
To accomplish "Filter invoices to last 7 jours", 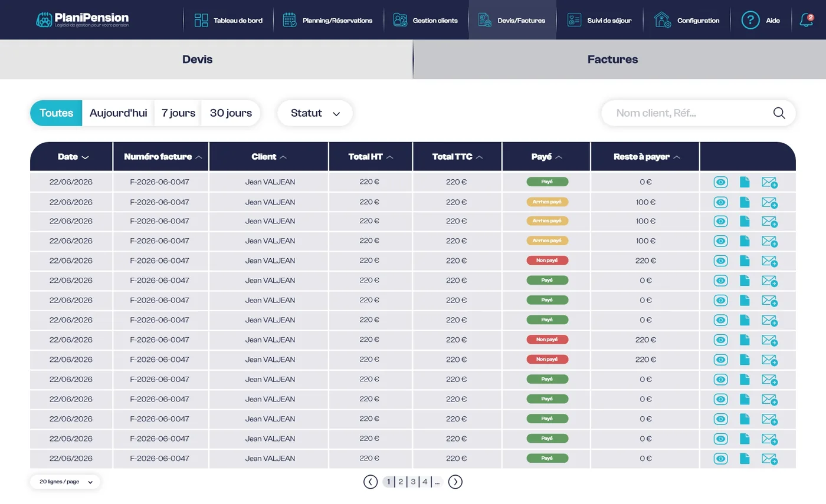I will pos(178,113).
